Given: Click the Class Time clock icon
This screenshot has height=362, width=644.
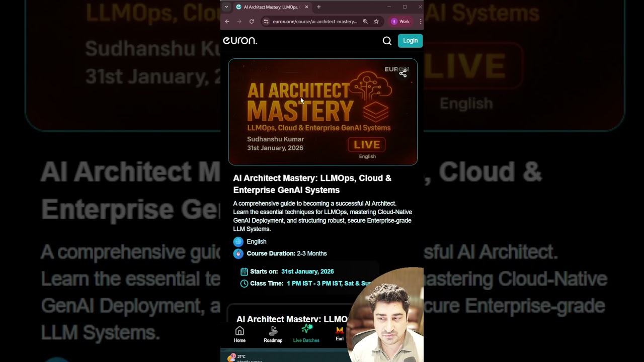Looking at the screenshot, I should tap(244, 284).
